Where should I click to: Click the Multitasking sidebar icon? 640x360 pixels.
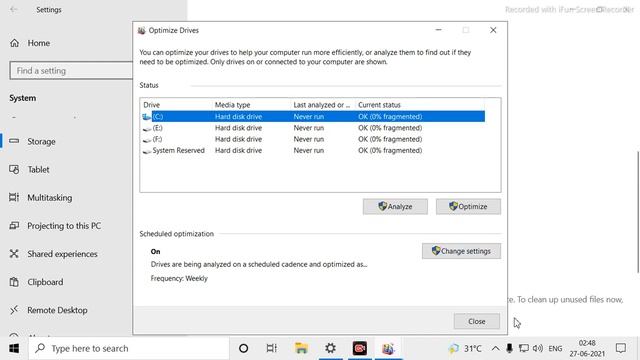pos(14,198)
